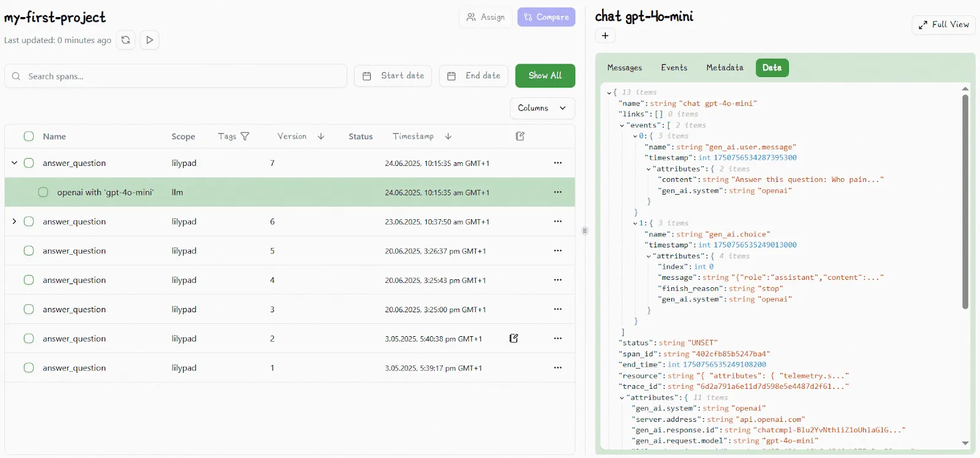Viewport: 980px width, 458px height.
Task: Click the Tags filter funnel icon
Action: (245, 137)
